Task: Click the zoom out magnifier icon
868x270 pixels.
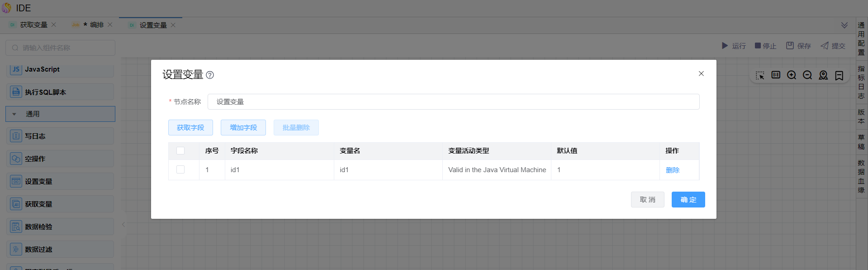Action: pos(807,75)
